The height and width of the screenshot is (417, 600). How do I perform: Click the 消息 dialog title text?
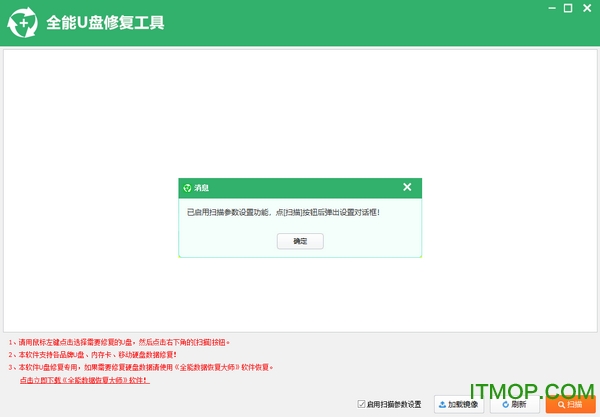[201, 188]
